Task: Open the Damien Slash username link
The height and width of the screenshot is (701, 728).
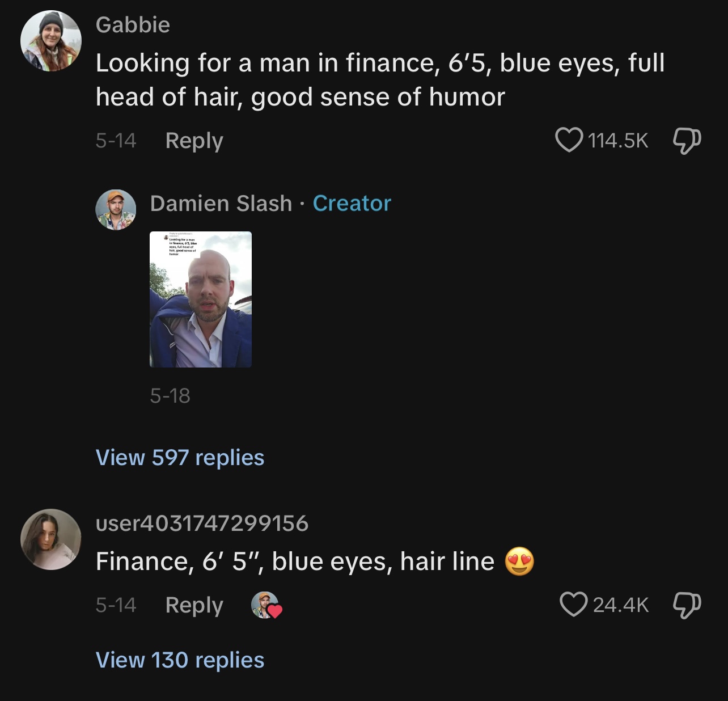Action: click(221, 204)
